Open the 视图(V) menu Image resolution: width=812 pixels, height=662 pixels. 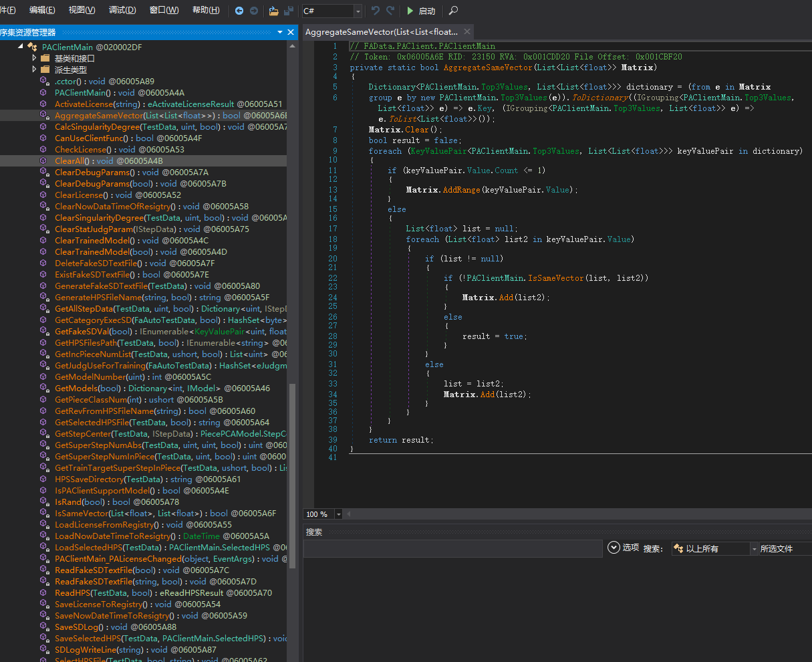coord(82,10)
